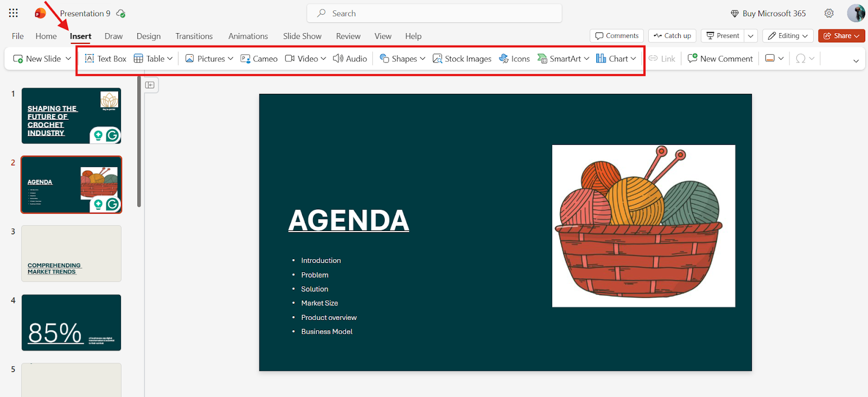Select slide 3 Comprehending Market Trends thumbnail
Viewport: 868px width, 397px height.
(x=71, y=253)
